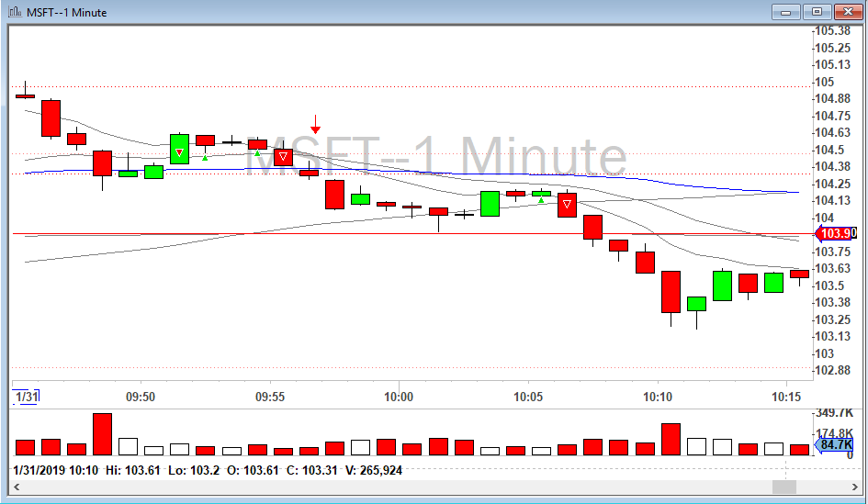
Task: Click the red down-arrow marker above the candles
Action: pos(315,126)
